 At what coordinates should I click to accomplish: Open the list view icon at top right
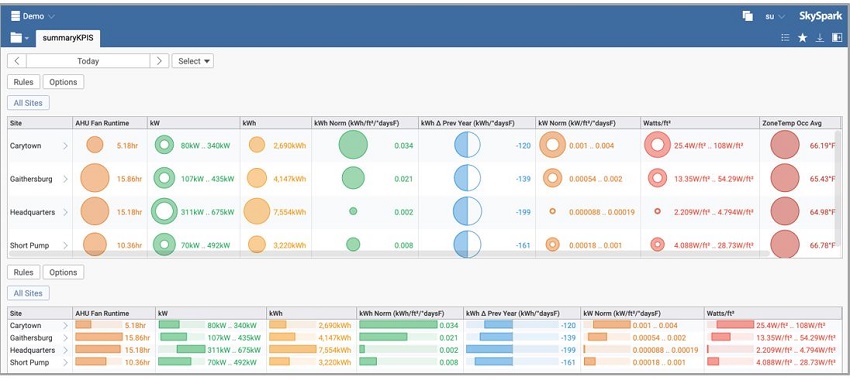785,37
